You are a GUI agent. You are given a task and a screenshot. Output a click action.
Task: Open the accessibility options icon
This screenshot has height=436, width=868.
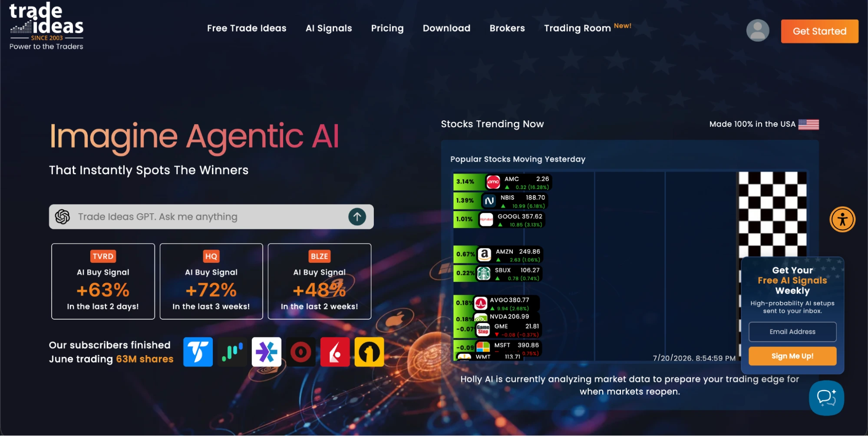coord(842,219)
